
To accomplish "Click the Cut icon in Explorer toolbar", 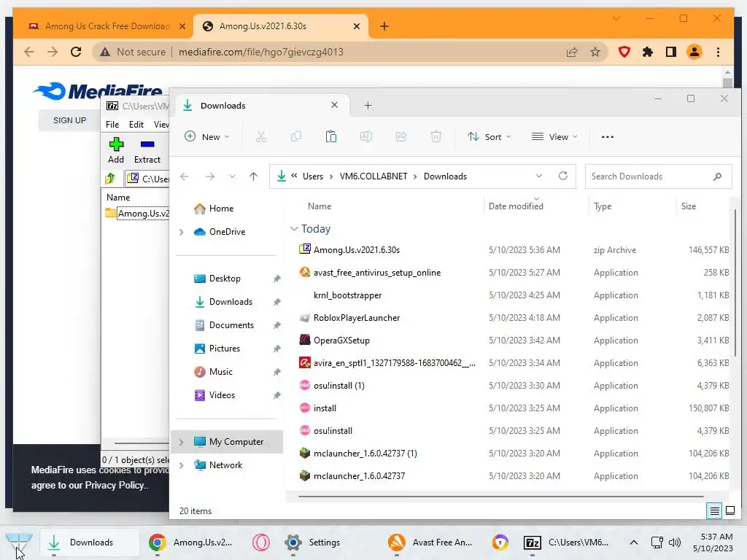I will (260, 136).
